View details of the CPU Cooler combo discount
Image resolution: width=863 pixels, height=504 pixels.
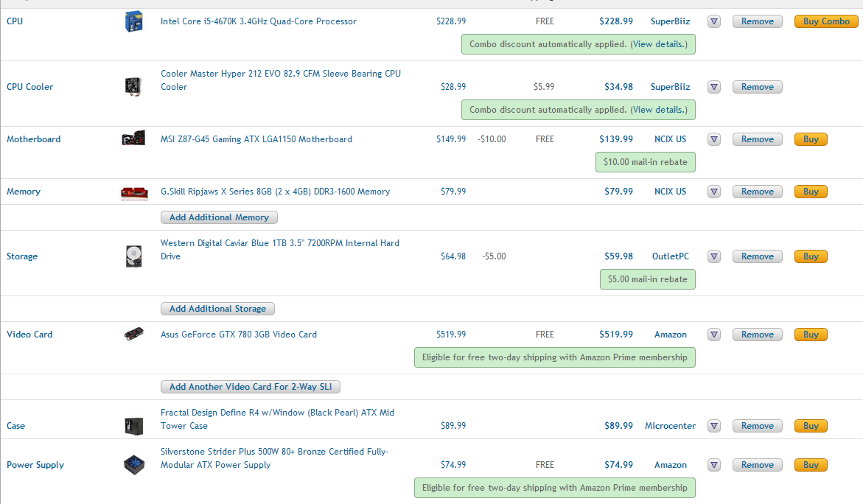(659, 110)
